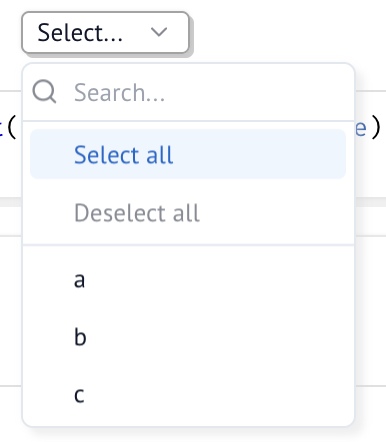Click the chevron arrow on Select box
This screenshot has height=442, width=386.
pyautogui.click(x=159, y=32)
